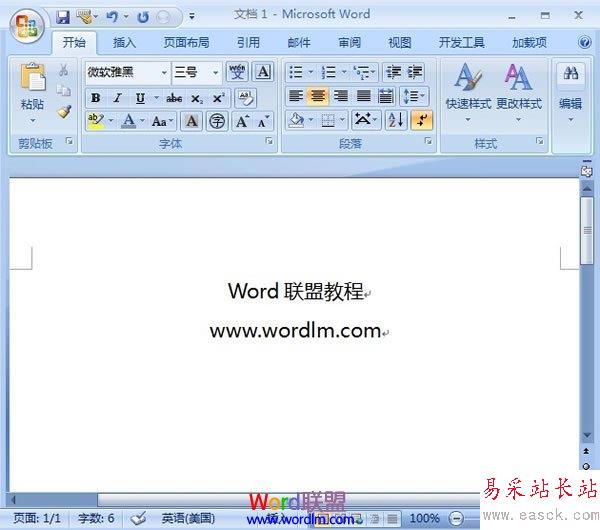Shrink font size with smaller A
The height and width of the screenshot is (530, 600).
pyautogui.click(x=263, y=122)
